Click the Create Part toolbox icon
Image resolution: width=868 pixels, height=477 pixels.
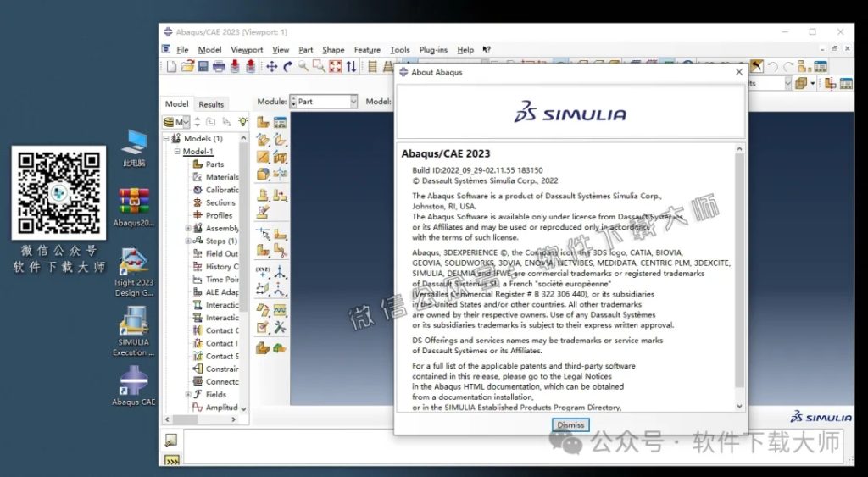pyautogui.click(x=263, y=122)
